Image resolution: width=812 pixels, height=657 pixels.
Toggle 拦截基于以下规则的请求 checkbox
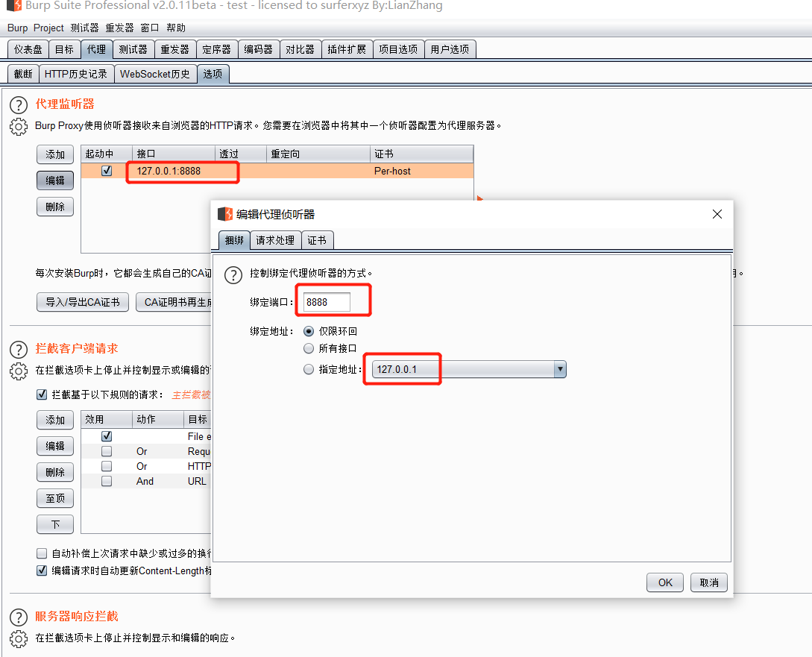coord(42,394)
